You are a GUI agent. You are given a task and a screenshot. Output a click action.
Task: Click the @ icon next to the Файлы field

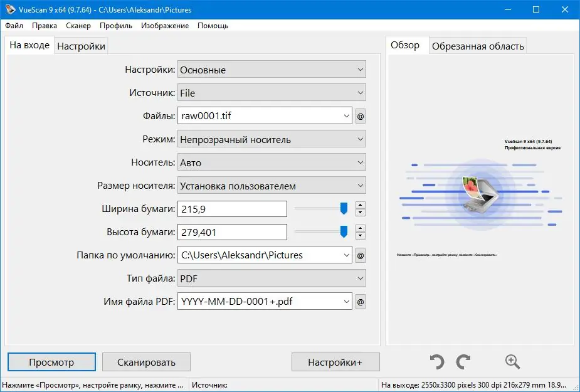362,115
